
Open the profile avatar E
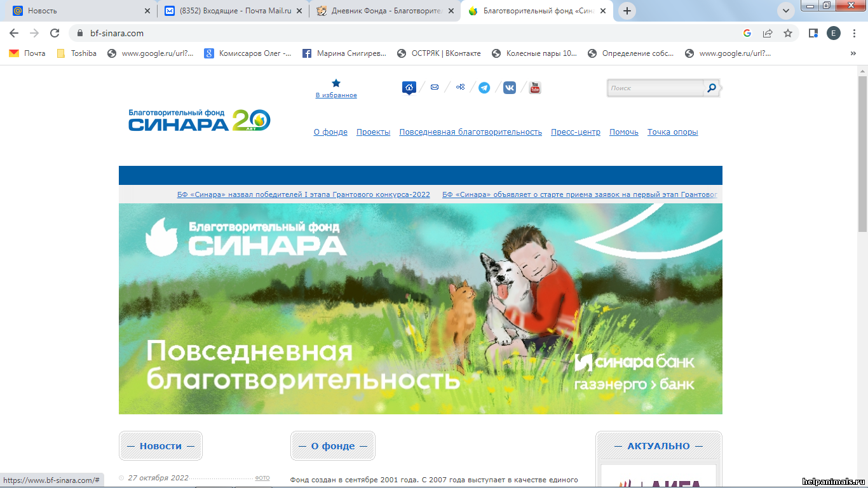(x=833, y=33)
